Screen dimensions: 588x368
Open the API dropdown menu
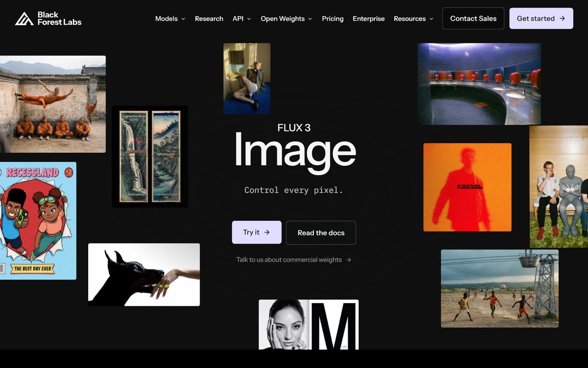(x=242, y=18)
